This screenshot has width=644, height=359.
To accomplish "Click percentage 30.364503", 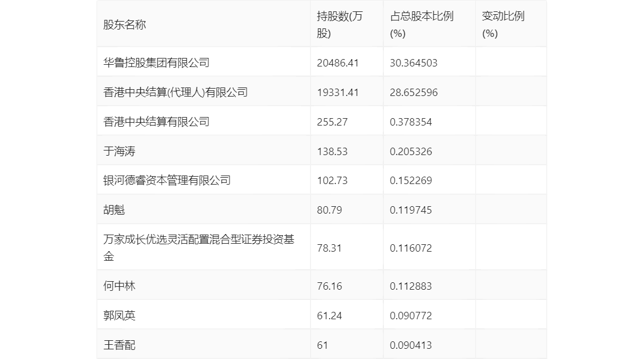I will [x=413, y=63].
